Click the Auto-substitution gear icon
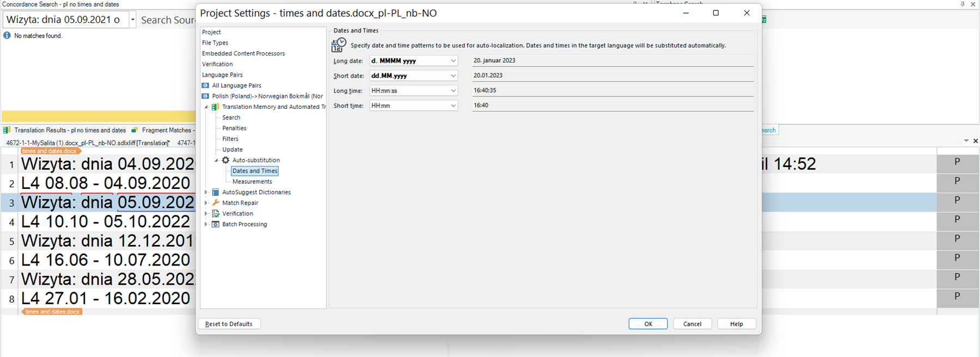Viewport: 980px width, 357px height. click(225, 160)
